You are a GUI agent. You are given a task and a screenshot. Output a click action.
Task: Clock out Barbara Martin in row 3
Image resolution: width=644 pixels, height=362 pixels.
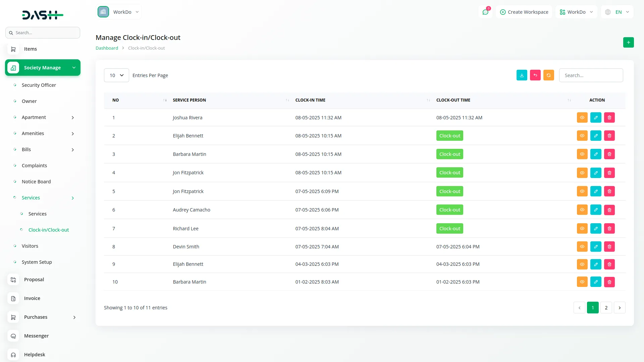tap(449, 154)
